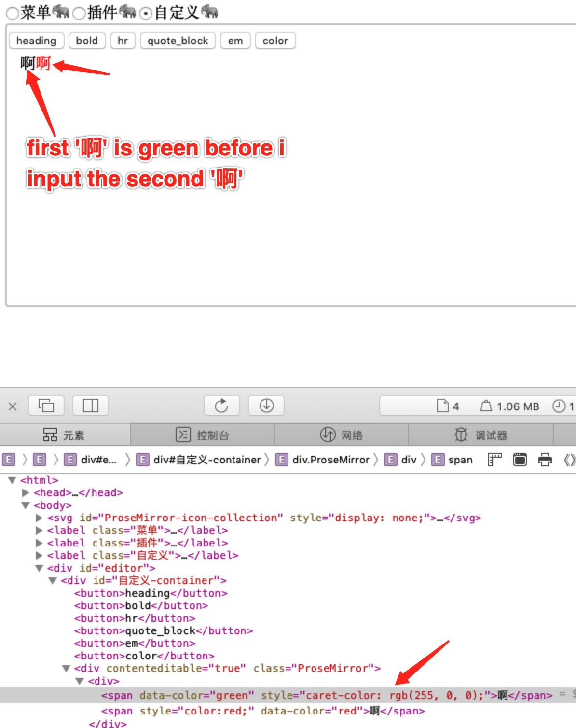This screenshot has width=576, height=728.
Task: Click the download icon in the inspector toolbar
Action: pyautogui.click(x=266, y=406)
